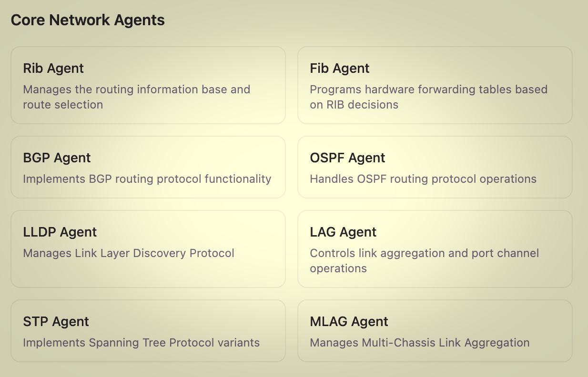Select the OSPF Agent title

point(347,158)
